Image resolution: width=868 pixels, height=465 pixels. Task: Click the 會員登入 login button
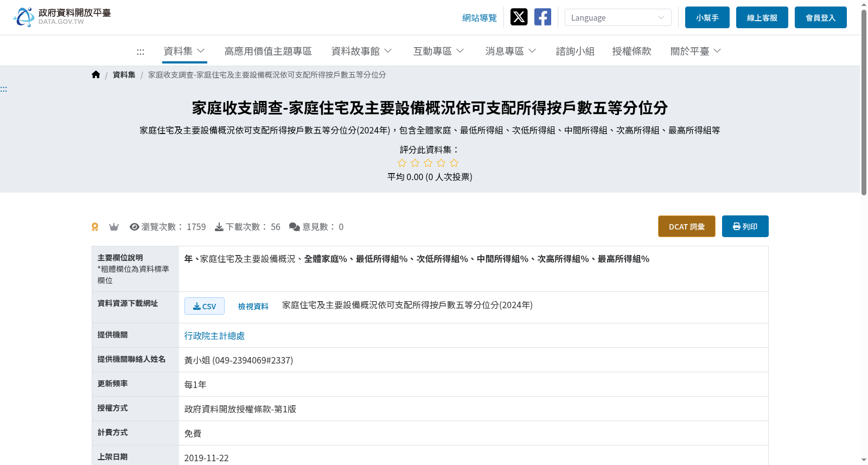pos(821,17)
